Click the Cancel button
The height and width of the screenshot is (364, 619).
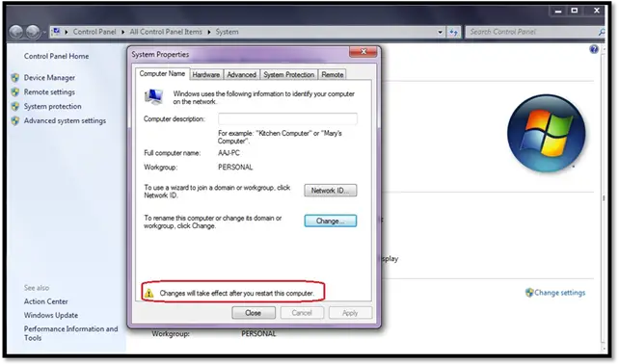302,313
